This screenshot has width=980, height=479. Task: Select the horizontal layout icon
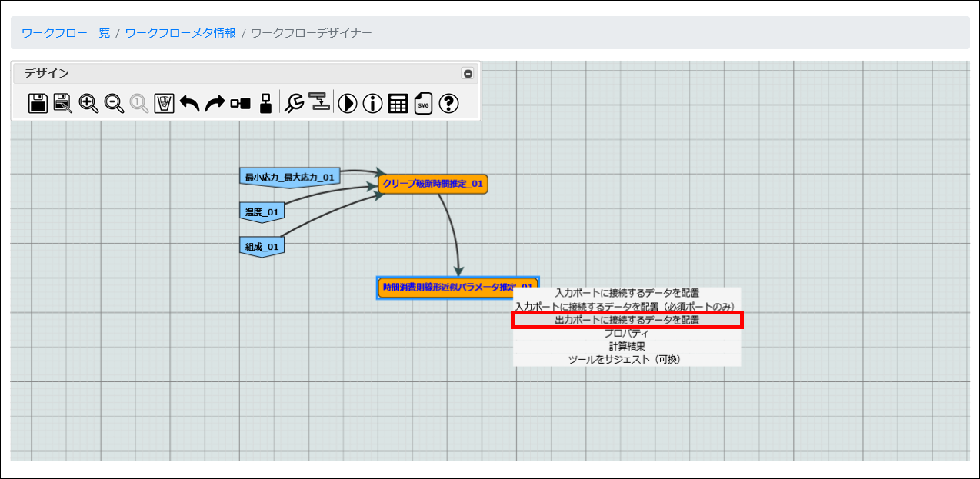click(240, 103)
